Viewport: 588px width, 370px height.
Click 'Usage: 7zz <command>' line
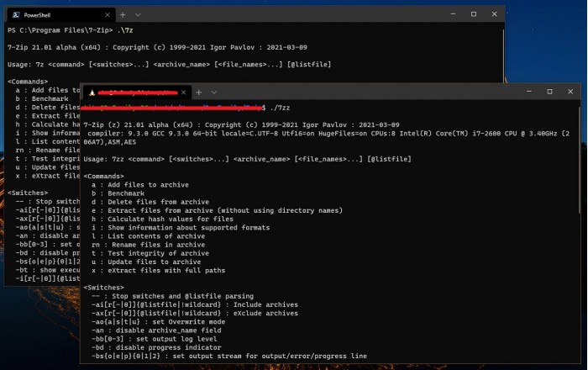click(247, 159)
